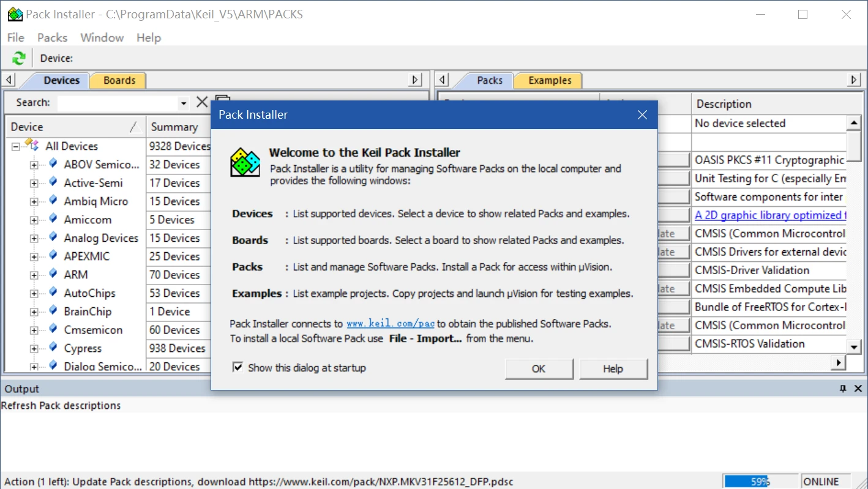Expand the ARM devices node
Viewport: 868px width, 489px height.
[34, 275]
